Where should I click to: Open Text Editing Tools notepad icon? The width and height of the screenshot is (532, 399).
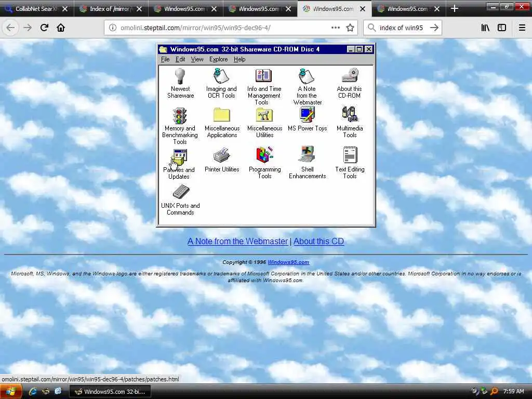(x=350, y=155)
